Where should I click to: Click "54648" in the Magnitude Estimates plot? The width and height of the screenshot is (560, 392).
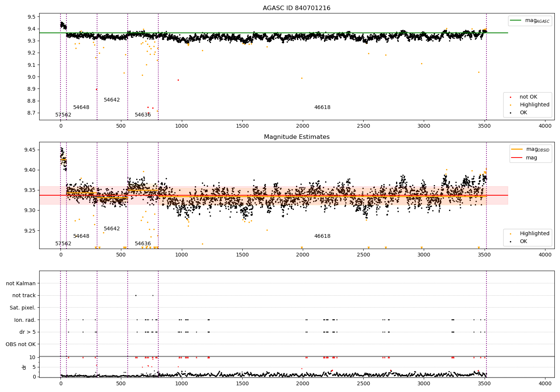(x=81, y=236)
